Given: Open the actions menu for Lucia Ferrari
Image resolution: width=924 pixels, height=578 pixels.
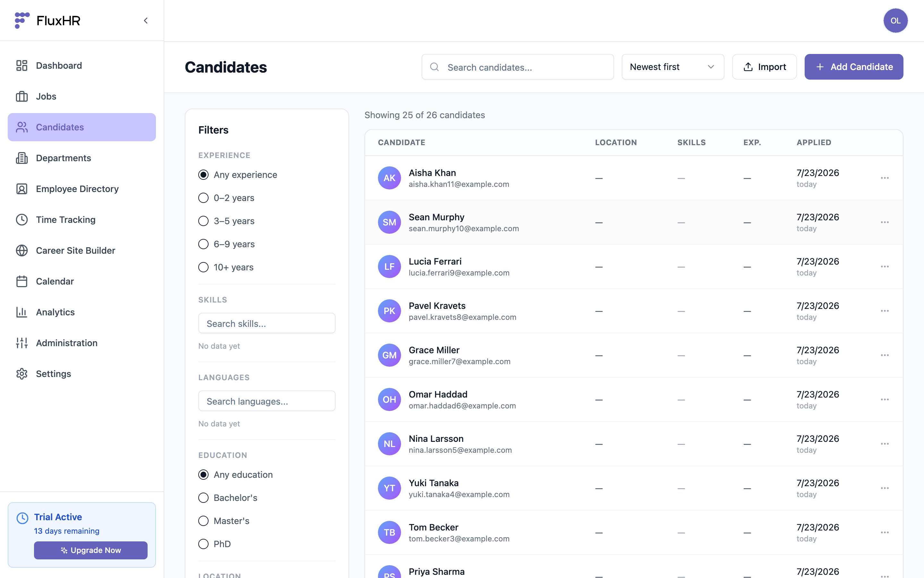Looking at the screenshot, I should point(885,267).
